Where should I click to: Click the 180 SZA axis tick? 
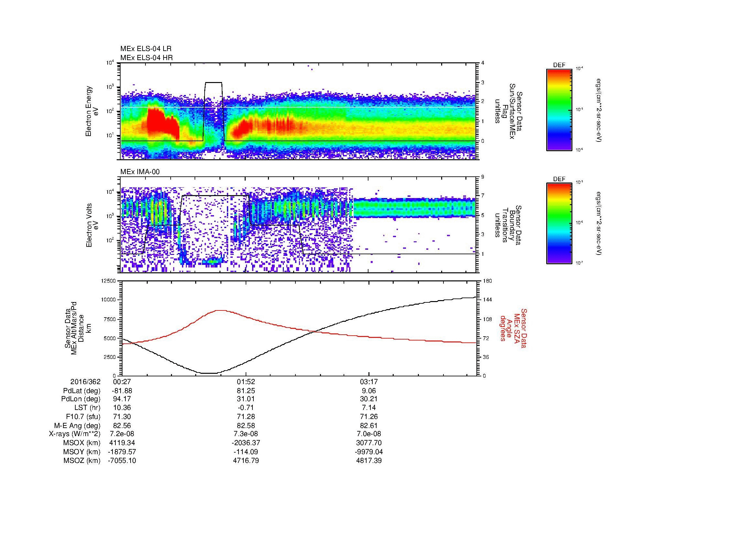(x=488, y=281)
